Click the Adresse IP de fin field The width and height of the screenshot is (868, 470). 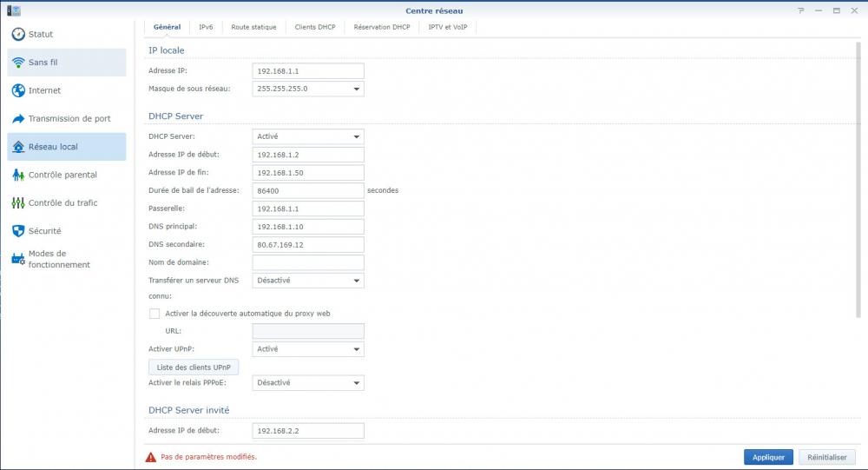[308, 173]
